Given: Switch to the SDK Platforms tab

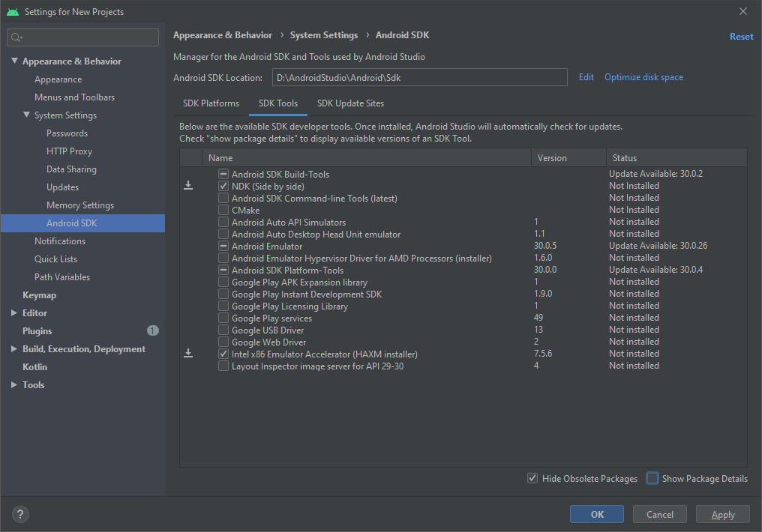Looking at the screenshot, I should [x=211, y=103].
